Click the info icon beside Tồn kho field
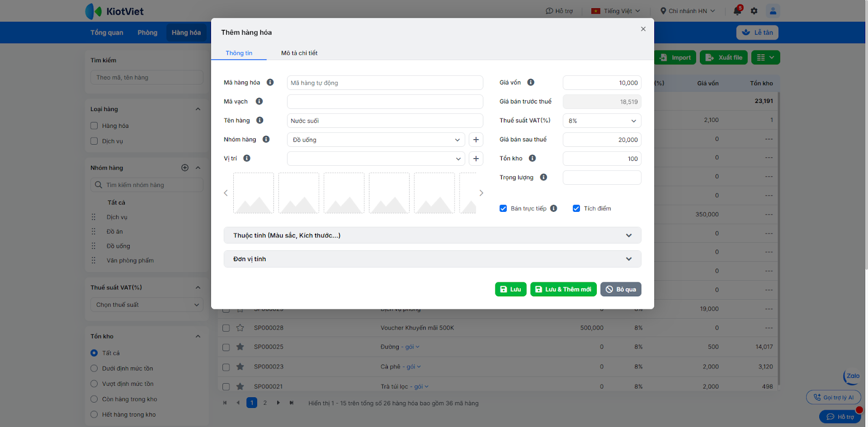Viewport: 868px width, 427px height. 532,158
